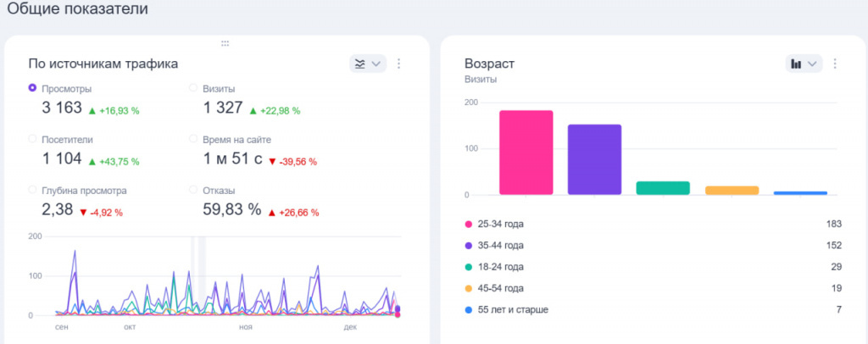Click the 18-24 года legend label
868x344 pixels.
[x=500, y=267]
